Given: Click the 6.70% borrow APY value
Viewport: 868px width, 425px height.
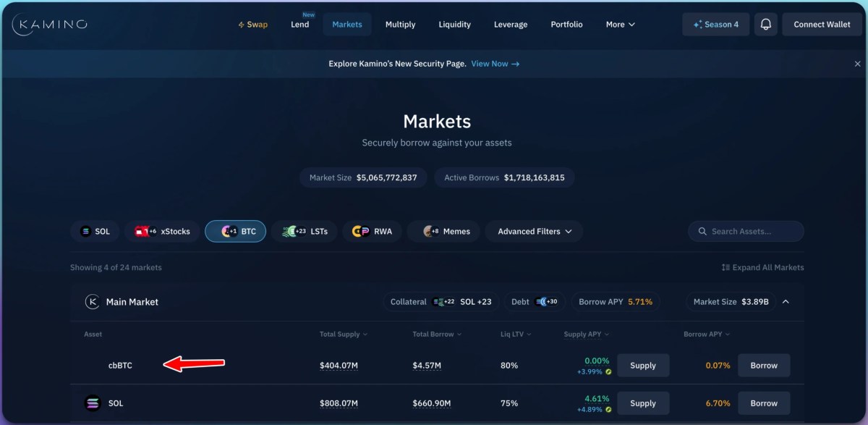Looking at the screenshot, I should (x=718, y=403).
